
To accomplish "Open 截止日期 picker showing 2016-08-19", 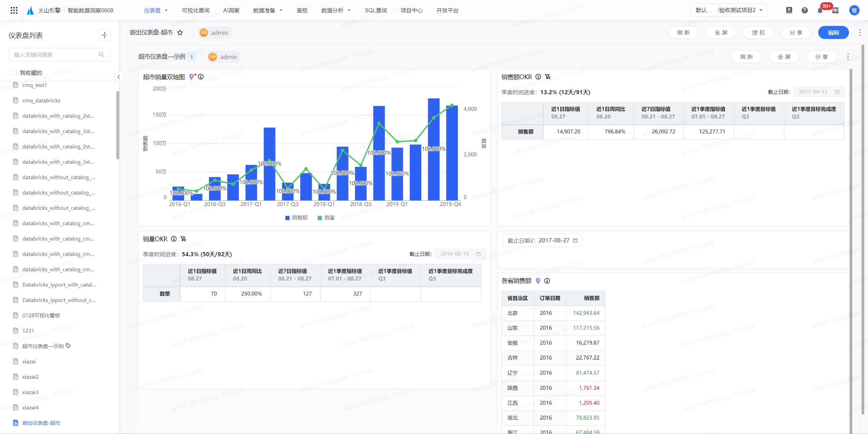I will [x=460, y=254].
